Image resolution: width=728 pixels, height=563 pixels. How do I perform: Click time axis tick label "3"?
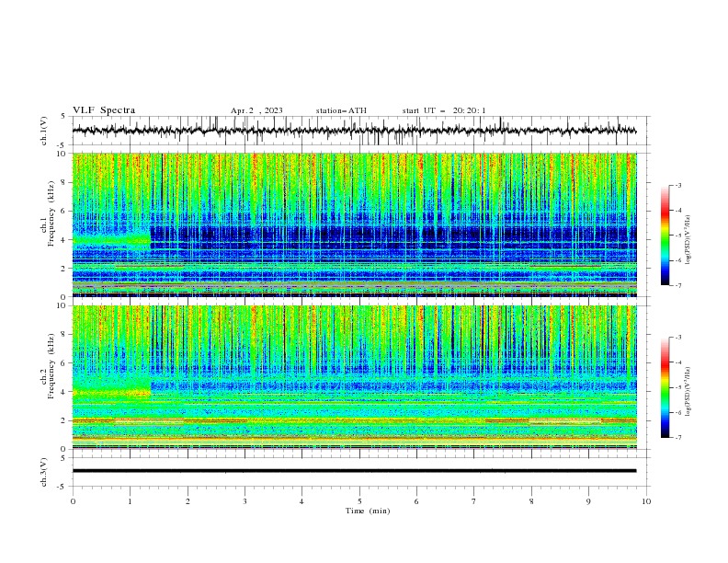tap(245, 501)
